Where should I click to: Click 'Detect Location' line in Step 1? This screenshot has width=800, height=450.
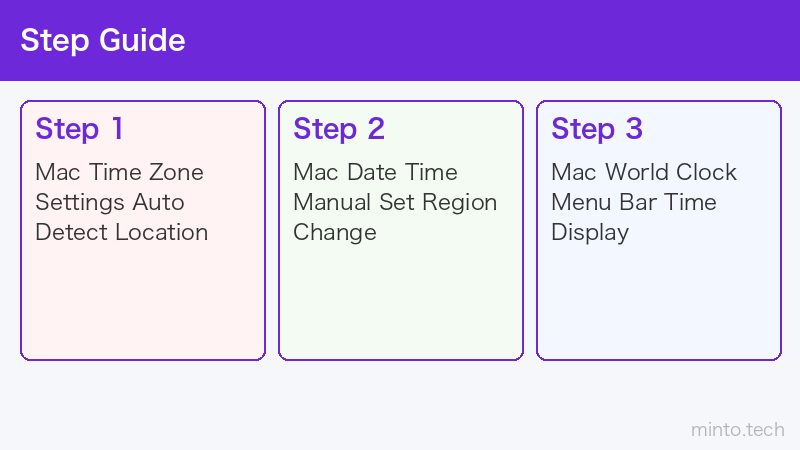click(x=121, y=232)
